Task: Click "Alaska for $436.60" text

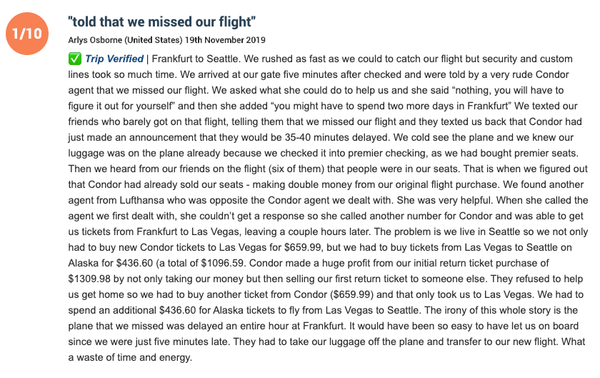Action: coord(110,263)
